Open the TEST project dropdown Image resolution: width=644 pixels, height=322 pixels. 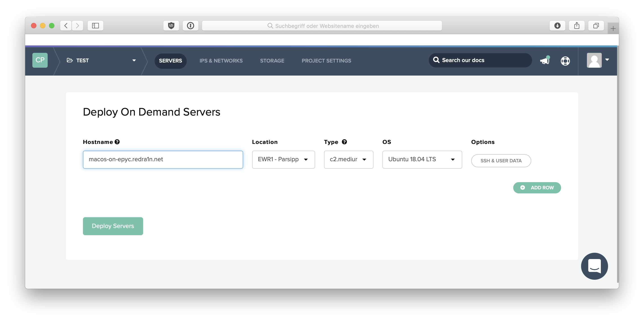pos(101,60)
